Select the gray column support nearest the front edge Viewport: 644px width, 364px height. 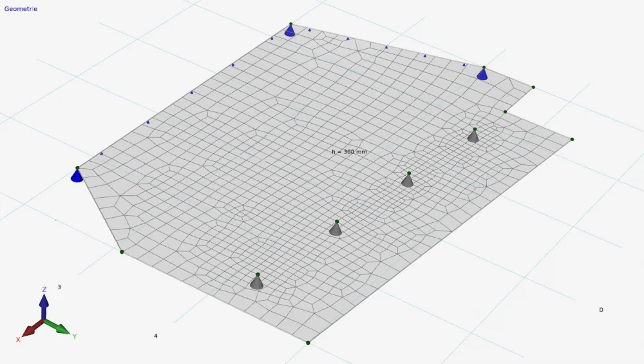coord(257,283)
